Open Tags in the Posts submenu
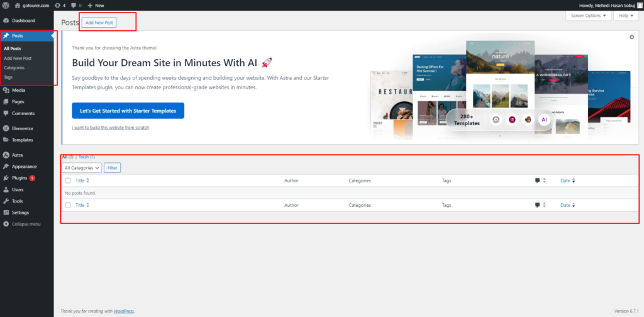 click(x=8, y=77)
